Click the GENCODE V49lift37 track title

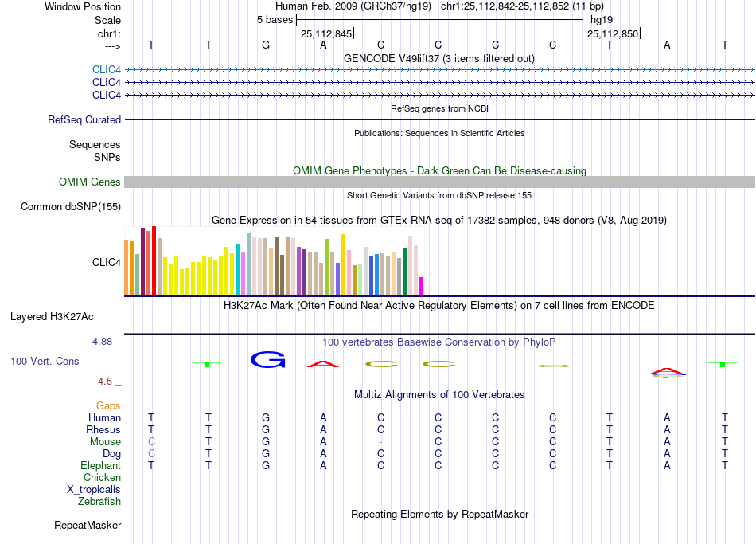pos(438,58)
